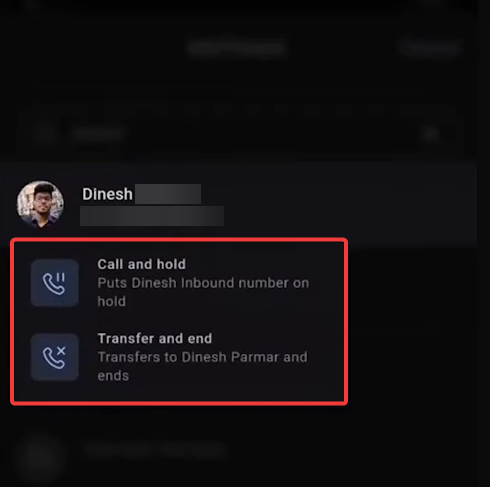Select the Call and hold option title
The image size is (490, 487).
click(x=142, y=264)
